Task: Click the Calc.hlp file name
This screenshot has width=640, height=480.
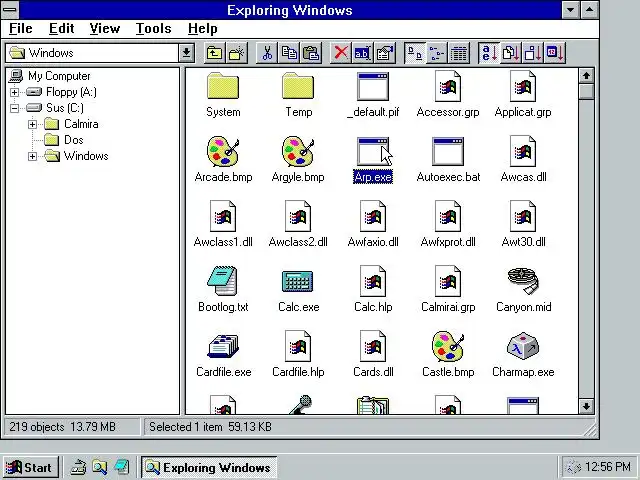Action: 373,307
